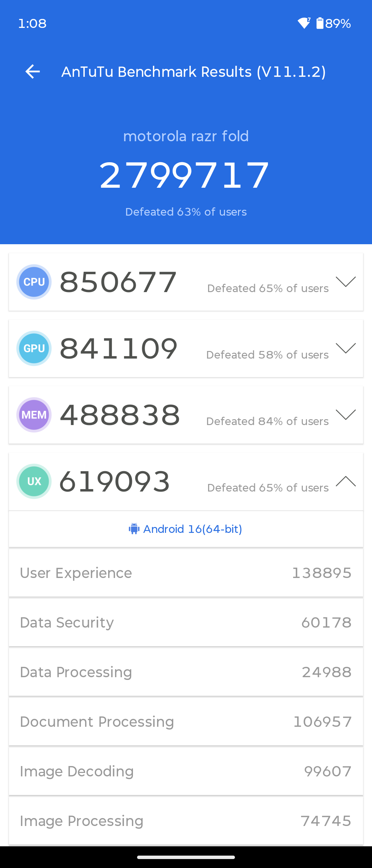Viewport: 372px width, 868px height.
Task: Expand the MEM score section
Action: click(x=346, y=415)
